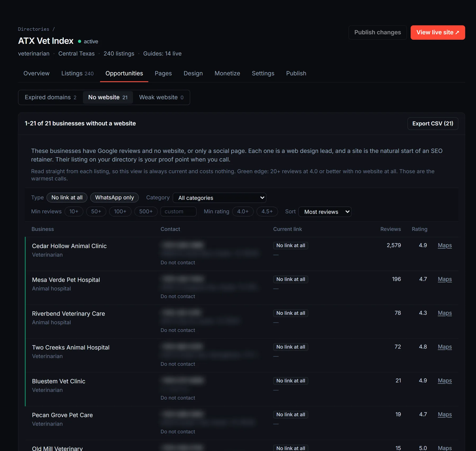The height and width of the screenshot is (451, 476).
Task: Click the Two Creeks Animal Hospital name
Action: [71, 348]
